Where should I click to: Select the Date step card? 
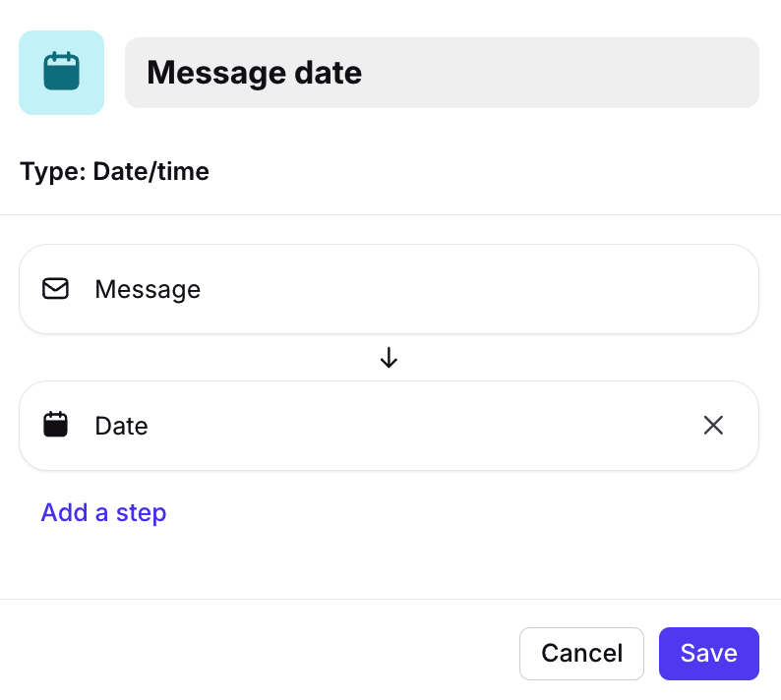pos(389,426)
